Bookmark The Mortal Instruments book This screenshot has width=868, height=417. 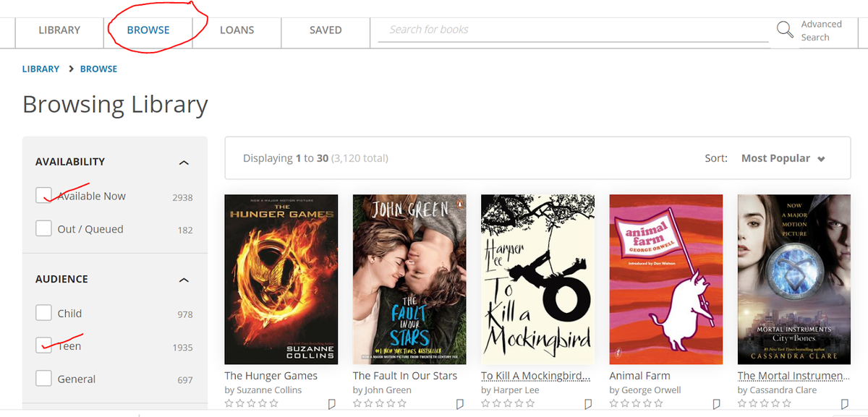[844, 404]
